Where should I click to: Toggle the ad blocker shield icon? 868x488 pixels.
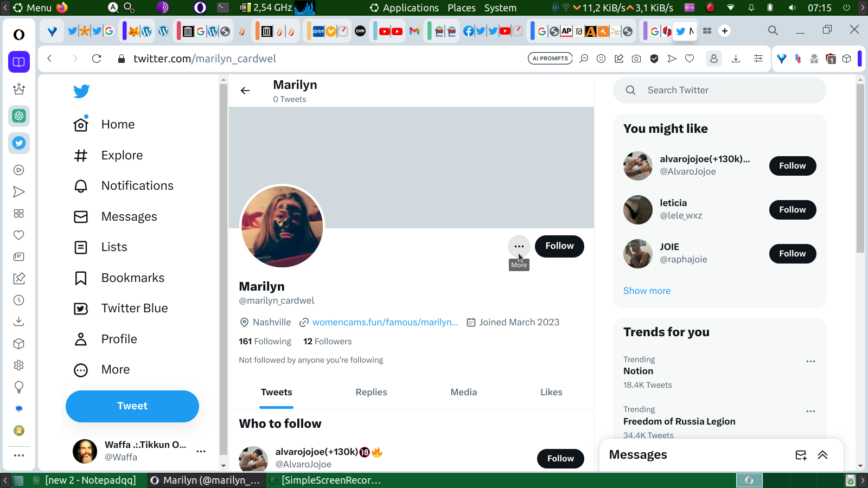pyautogui.click(x=654, y=59)
